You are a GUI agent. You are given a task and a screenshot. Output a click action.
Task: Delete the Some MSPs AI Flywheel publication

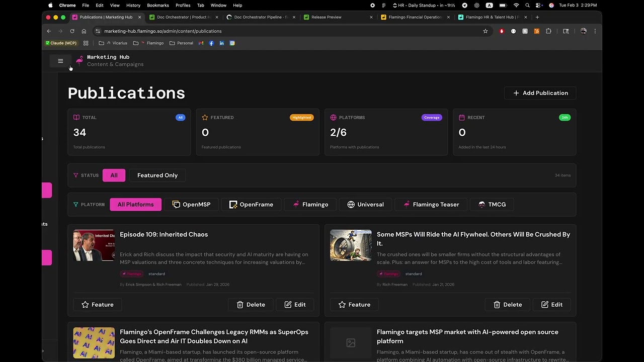coord(508,305)
